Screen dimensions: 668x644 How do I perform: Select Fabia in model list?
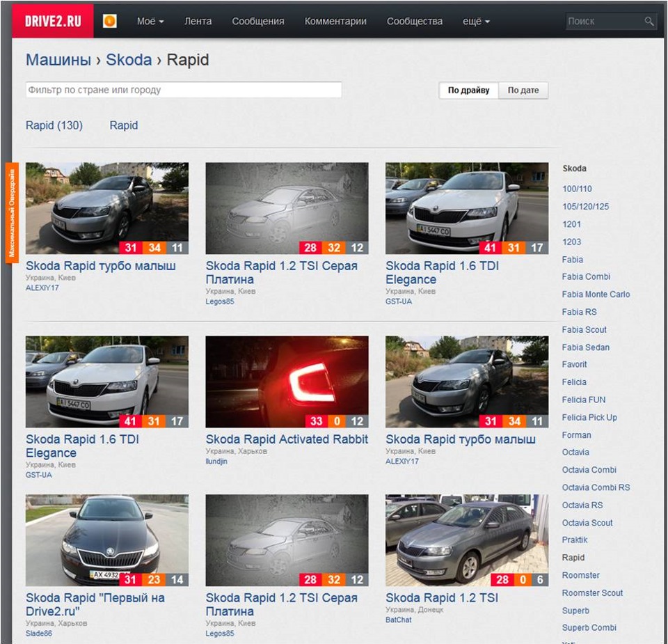(x=572, y=260)
